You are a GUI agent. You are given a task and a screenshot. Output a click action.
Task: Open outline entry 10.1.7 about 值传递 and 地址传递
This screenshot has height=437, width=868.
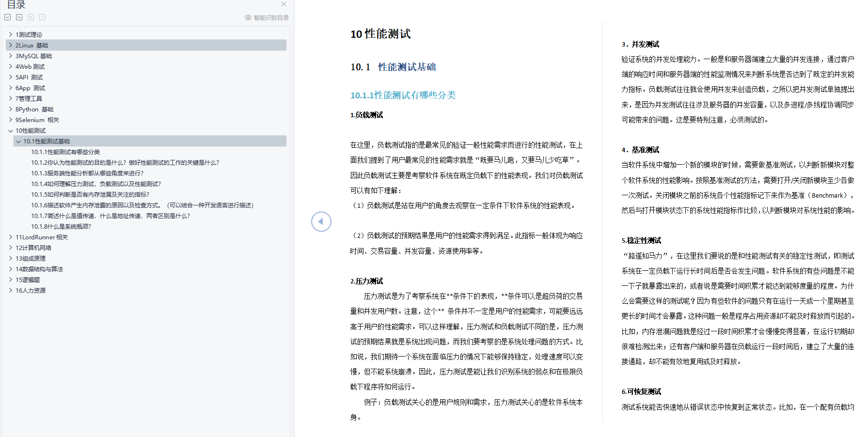click(110, 216)
